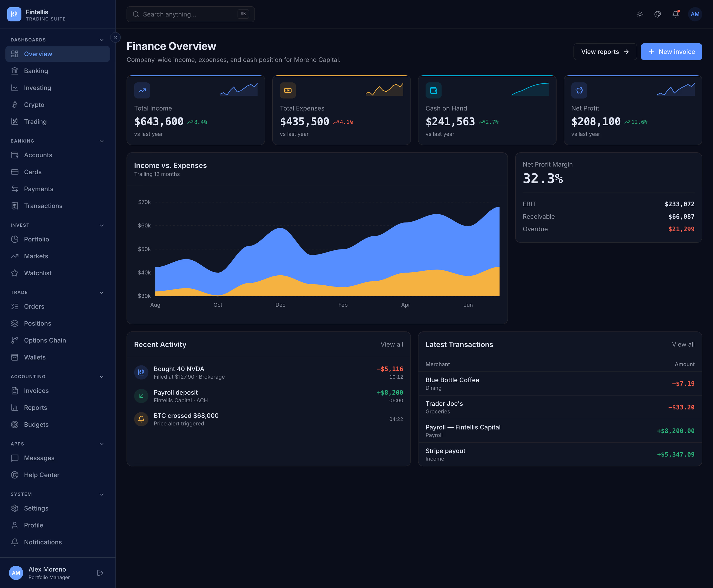Click Alex Moreno profile in sidebar footer
Viewport: 713px width, 588px height.
[x=49, y=573]
